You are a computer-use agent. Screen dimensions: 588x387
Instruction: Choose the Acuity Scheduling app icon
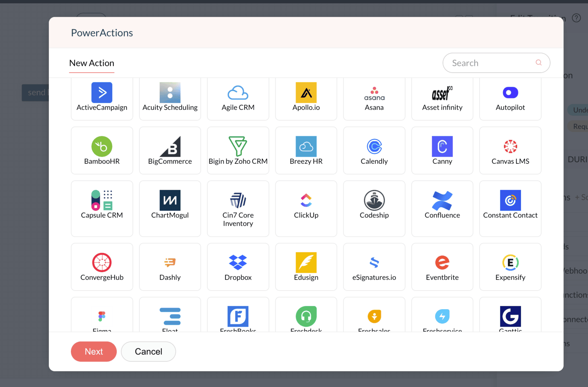pyautogui.click(x=170, y=92)
